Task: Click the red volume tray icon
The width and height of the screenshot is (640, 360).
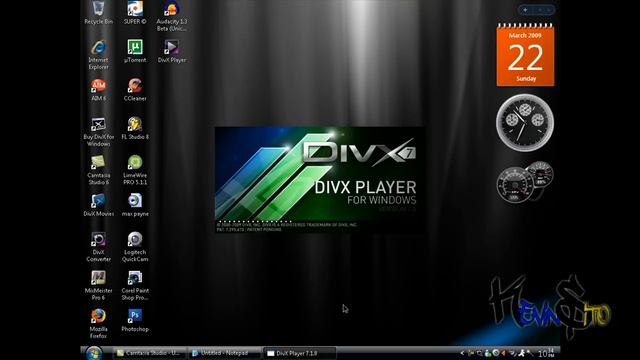Action: (x=504, y=353)
